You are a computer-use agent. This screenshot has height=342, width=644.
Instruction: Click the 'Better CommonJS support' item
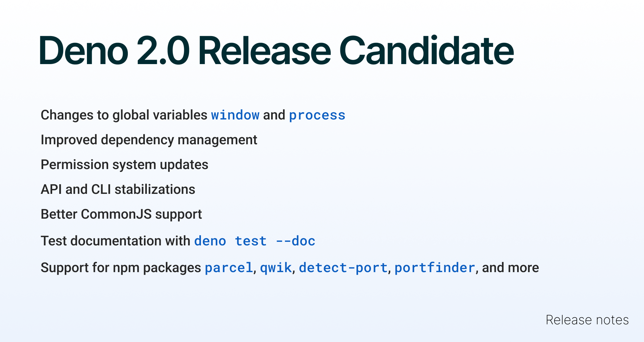[x=121, y=214]
